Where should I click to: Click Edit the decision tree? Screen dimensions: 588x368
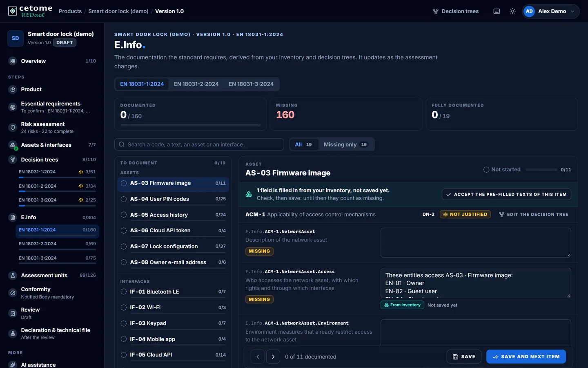[x=534, y=215]
